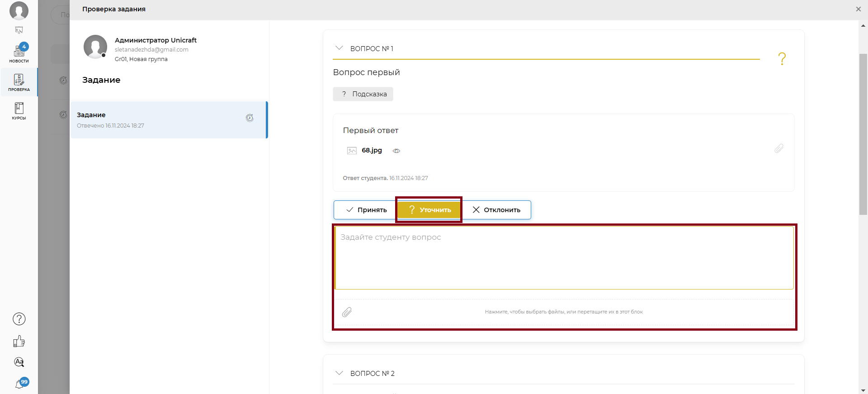
Task: Click the 'Gr01, Новая группа' group text
Action: 141,59
